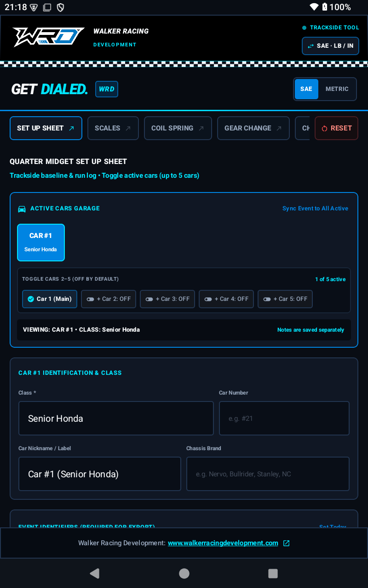Click the Wi-Fi icon in status bar

[314, 7]
